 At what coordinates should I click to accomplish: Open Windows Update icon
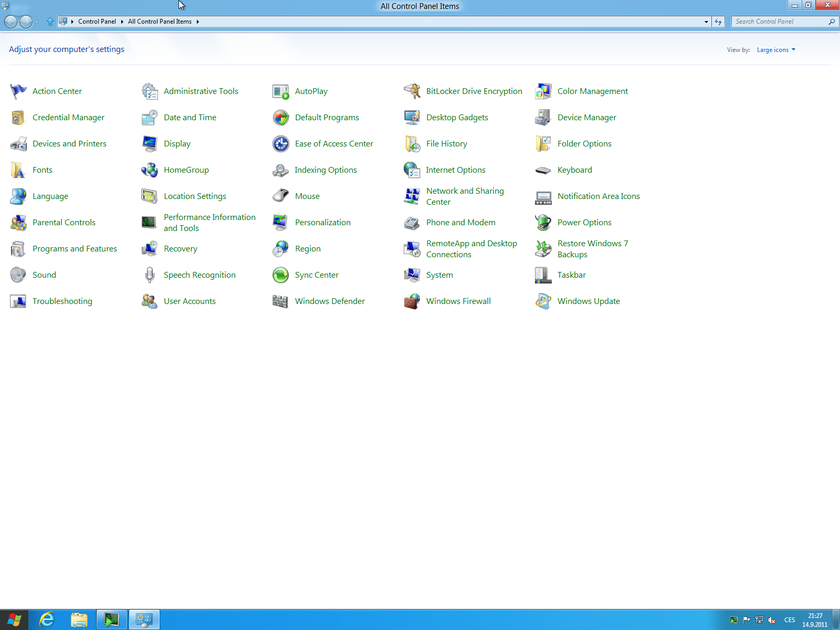tap(543, 301)
